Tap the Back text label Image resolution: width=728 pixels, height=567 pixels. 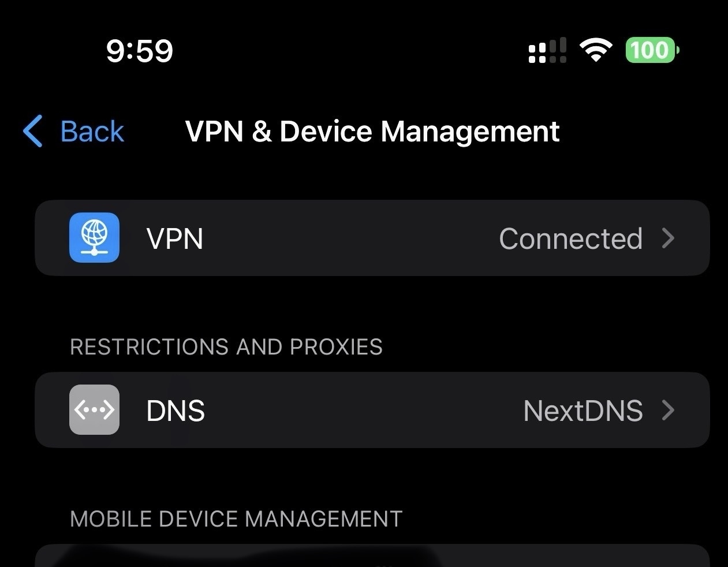(x=92, y=132)
